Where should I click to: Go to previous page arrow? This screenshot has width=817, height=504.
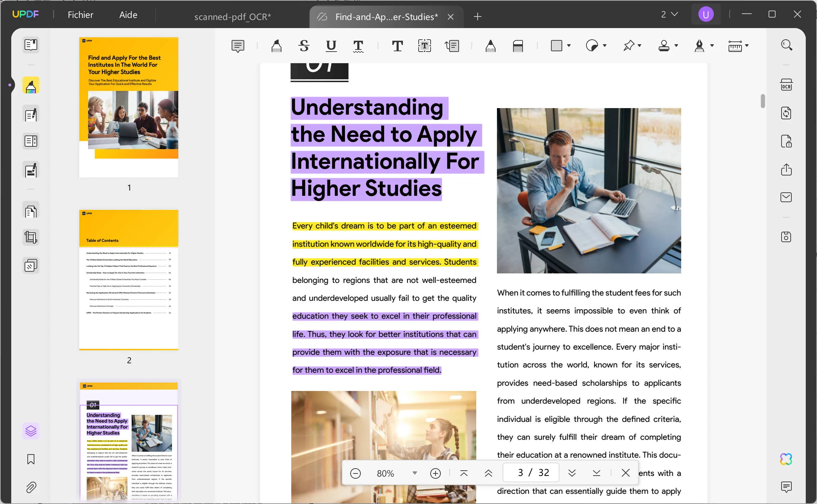[x=489, y=473]
